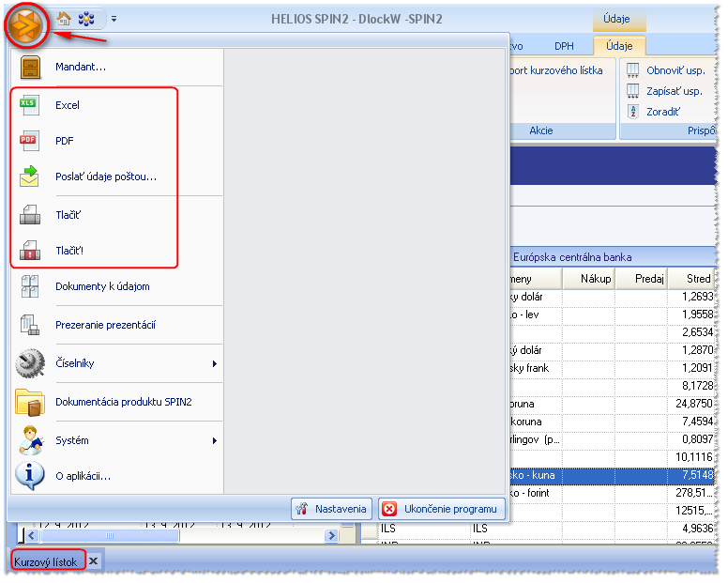Click the send-by-mail envelope icon
728x583 pixels.
pyautogui.click(x=29, y=176)
